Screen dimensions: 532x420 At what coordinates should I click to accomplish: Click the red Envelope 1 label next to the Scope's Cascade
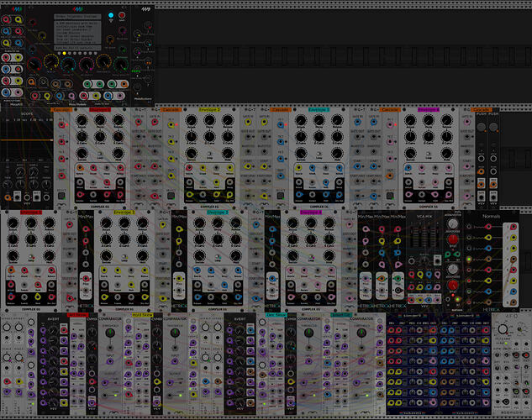point(100,110)
